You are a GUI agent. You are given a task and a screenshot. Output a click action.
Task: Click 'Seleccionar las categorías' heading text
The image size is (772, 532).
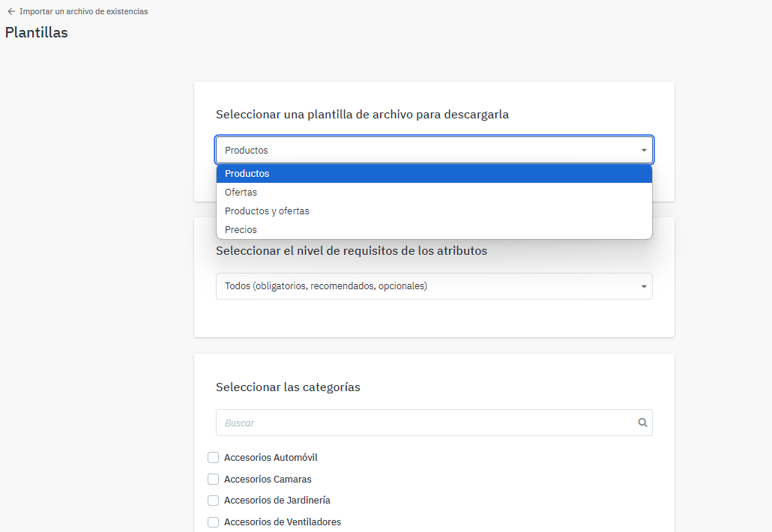tap(288, 387)
